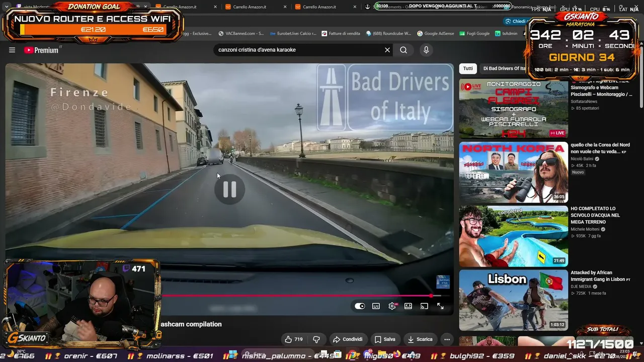Open more actions three-dot menu
The height and width of the screenshot is (362, 644).
447,339
